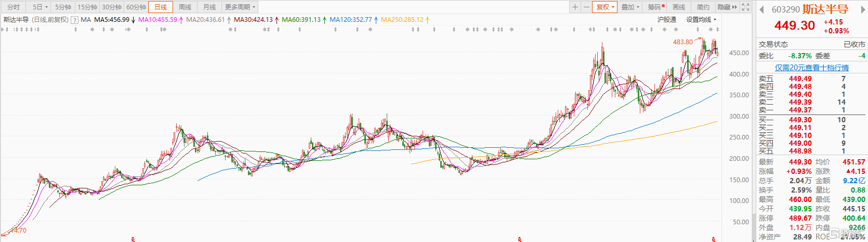Click the 450.00 price axis label
868x242 pixels.
(739, 53)
